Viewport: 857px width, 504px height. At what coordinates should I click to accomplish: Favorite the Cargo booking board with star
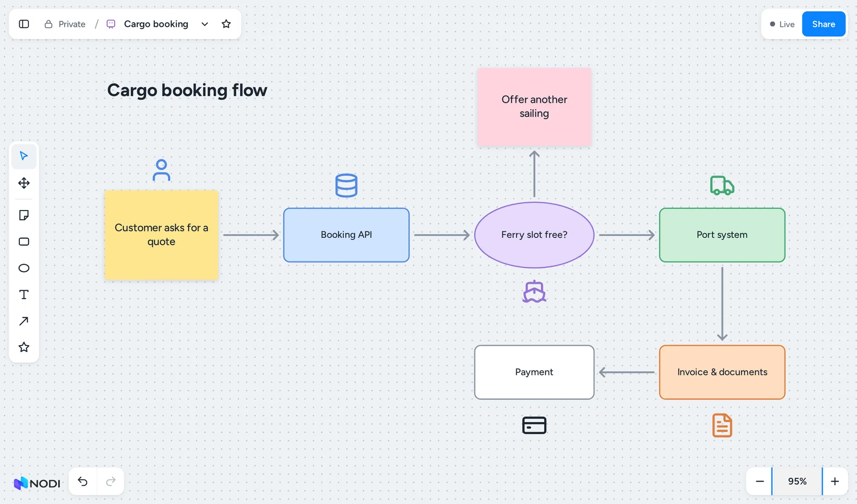pyautogui.click(x=226, y=24)
